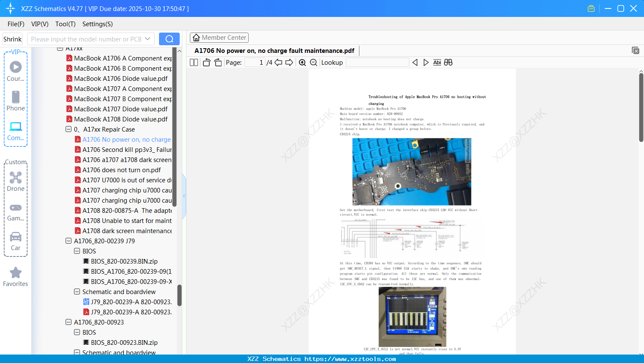The height and width of the screenshot is (363, 644).
Task: Open A1708 Unable to start file
Action: [123, 221]
